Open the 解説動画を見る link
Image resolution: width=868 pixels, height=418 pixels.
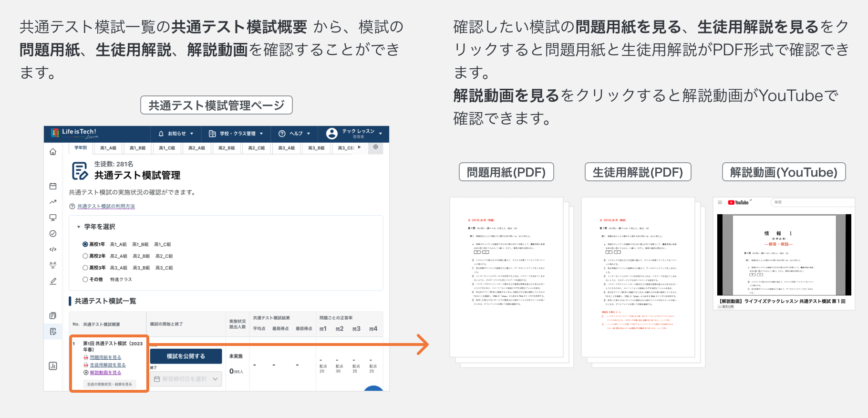105,373
